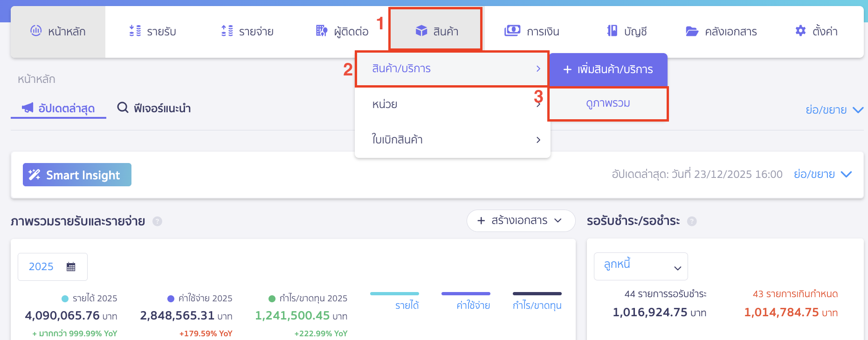The width and height of the screenshot is (868, 340).
Task: Collapse Smart Insight with the ย่อ/ขยาย chevron
Action: 845,174
